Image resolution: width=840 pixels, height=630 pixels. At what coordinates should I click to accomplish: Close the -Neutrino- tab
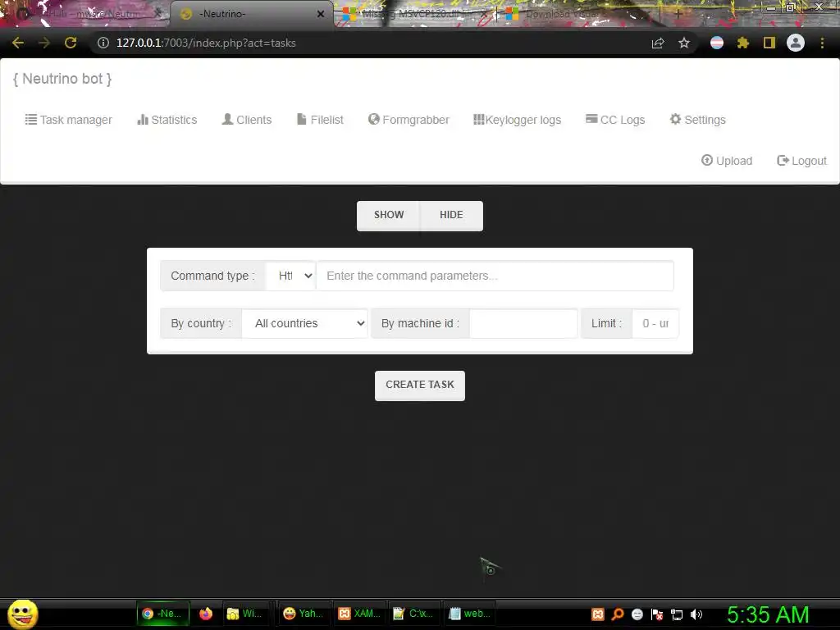point(321,14)
